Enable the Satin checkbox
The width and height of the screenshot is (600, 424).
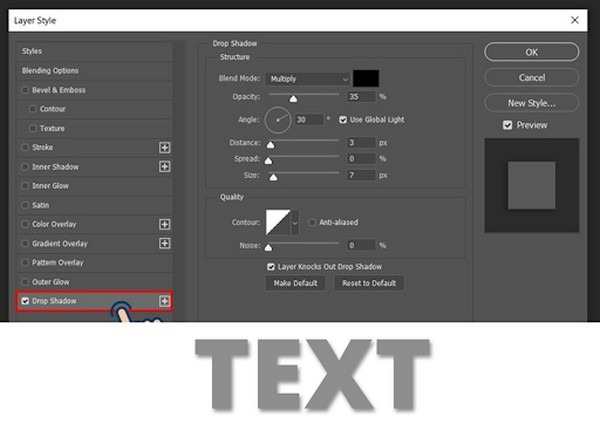point(25,205)
